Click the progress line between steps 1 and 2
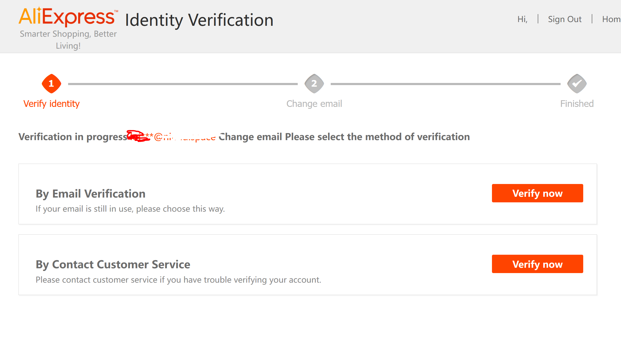The width and height of the screenshot is (621, 364). 183,84
